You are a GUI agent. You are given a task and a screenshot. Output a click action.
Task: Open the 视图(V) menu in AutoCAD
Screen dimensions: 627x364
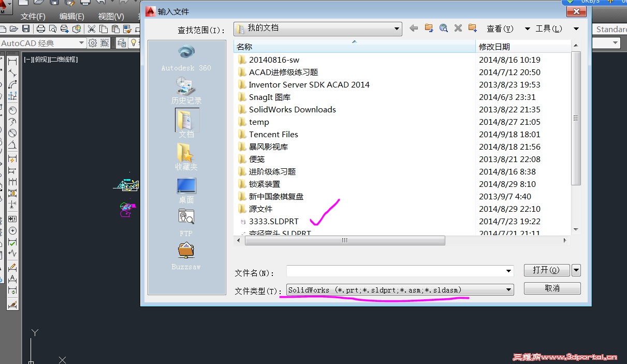(111, 17)
